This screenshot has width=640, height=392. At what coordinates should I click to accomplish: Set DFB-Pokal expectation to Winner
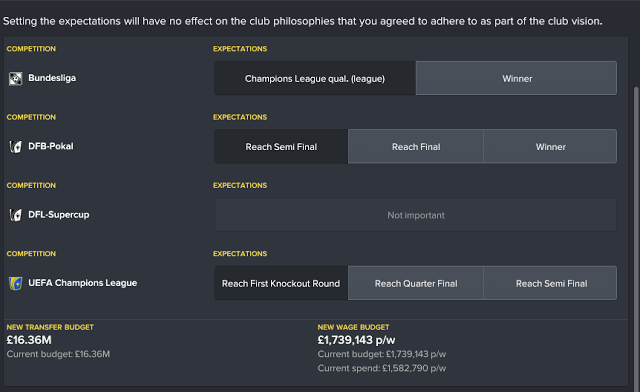(550, 147)
